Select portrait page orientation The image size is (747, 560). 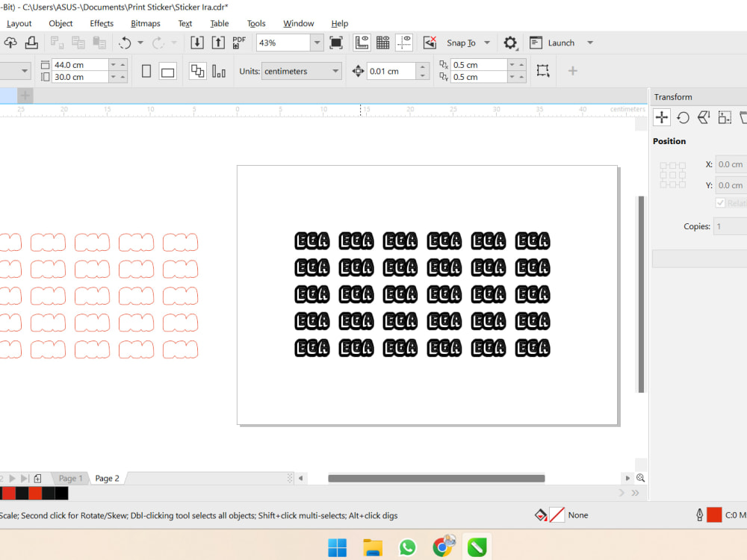click(146, 72)
